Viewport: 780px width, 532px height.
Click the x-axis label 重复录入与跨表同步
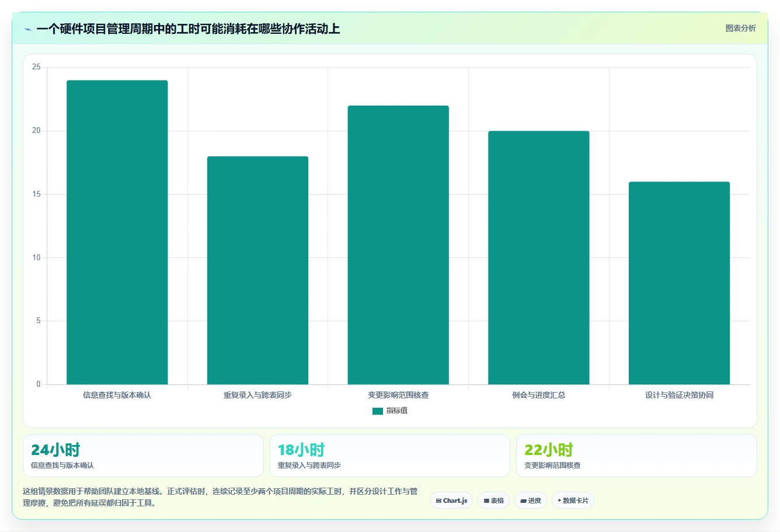(x=257, y=395)
